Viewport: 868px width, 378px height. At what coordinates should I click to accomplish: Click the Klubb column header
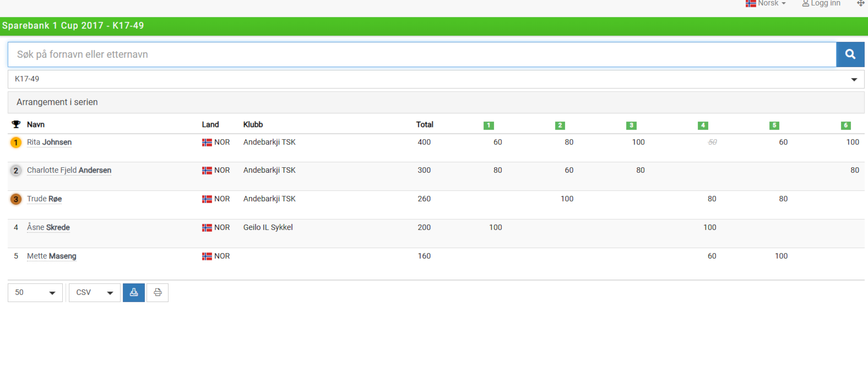coord(253,124)
